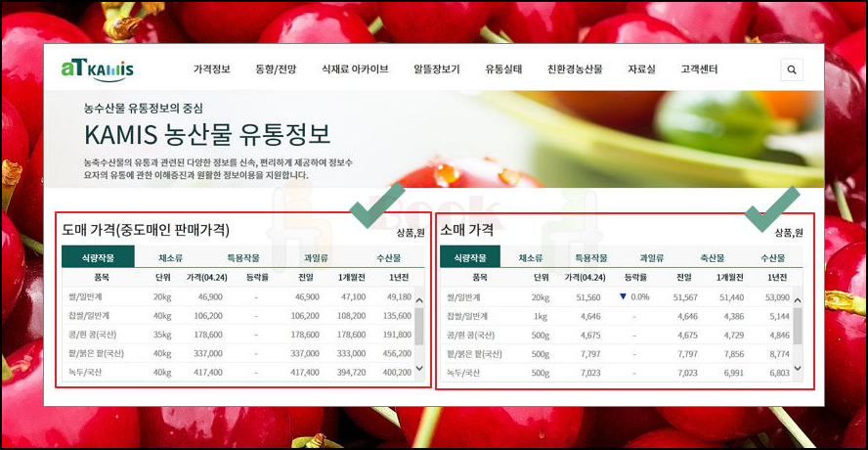Viewport: 868px width, 450px height.
Task: Click value 53,090 in retail table
Action: tap(778, 297)
